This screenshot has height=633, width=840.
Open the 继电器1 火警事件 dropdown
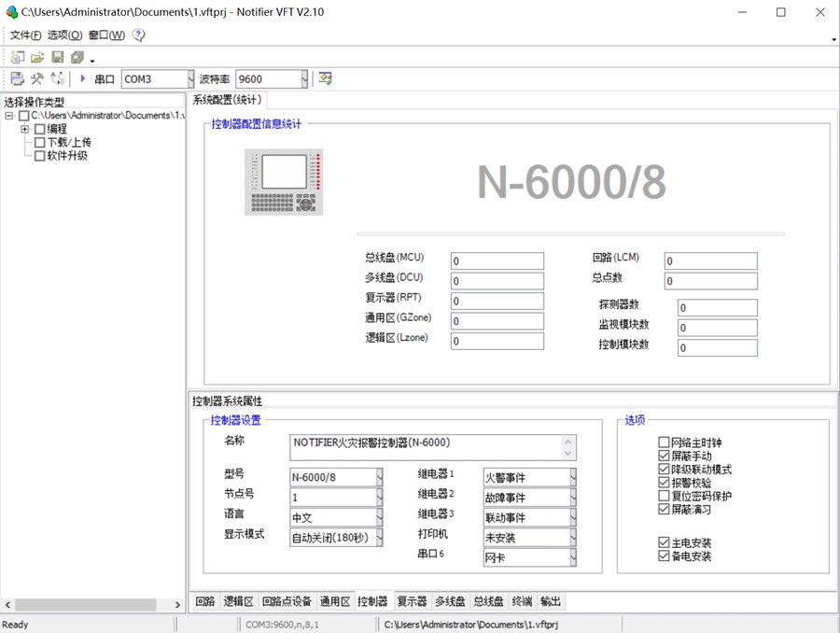(573, 477)
